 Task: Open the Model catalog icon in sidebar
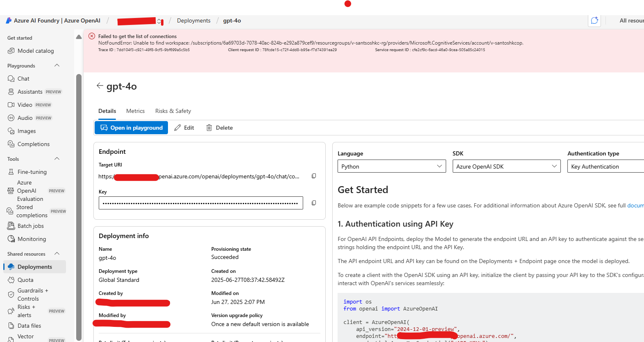(x=11, y=51)
